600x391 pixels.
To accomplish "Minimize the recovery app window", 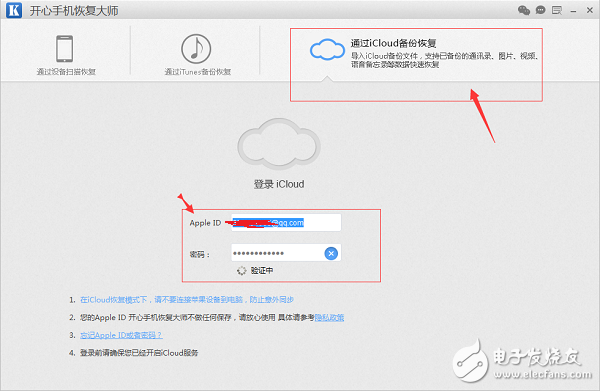I will (573, 11).
